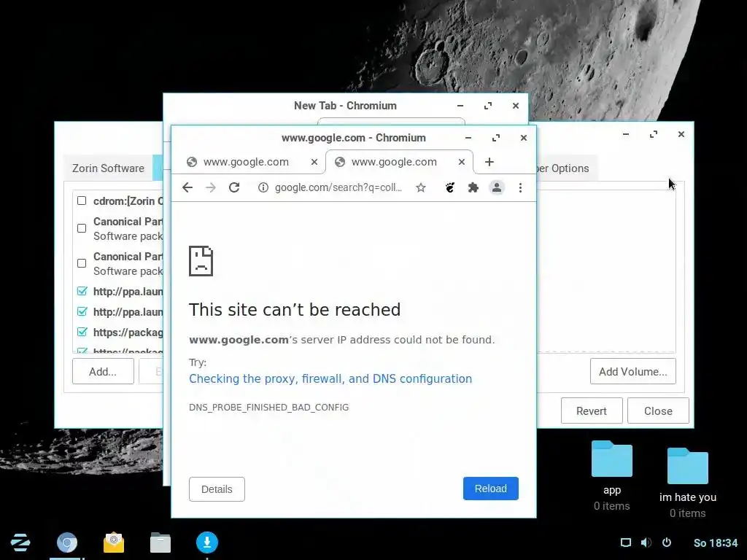Screen dimensions: 747x560
Task: Open the mail app in taskbar
Action: [x=113, y=542]
